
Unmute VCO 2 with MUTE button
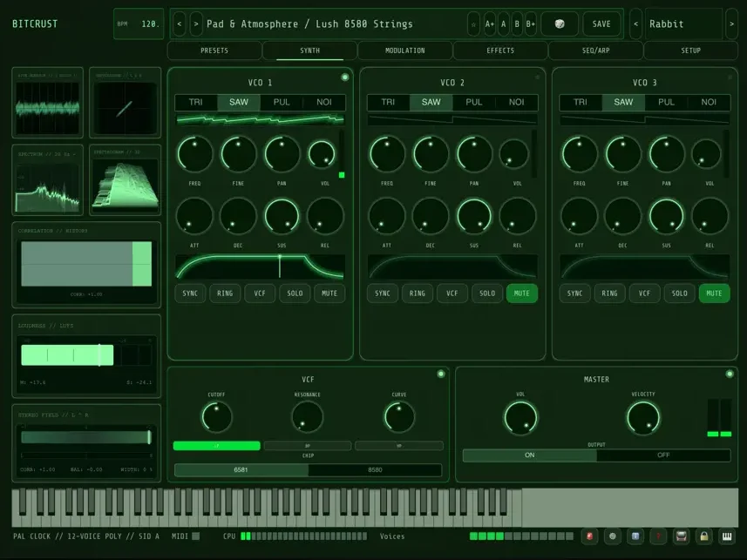[x=521, y=293]
